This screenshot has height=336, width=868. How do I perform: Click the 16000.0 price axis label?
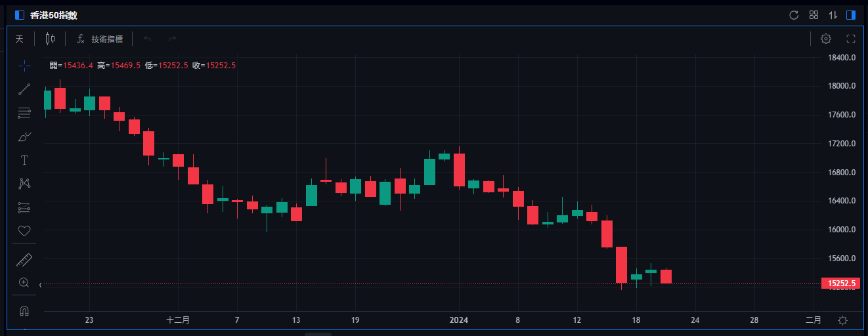tap(841, 230)
